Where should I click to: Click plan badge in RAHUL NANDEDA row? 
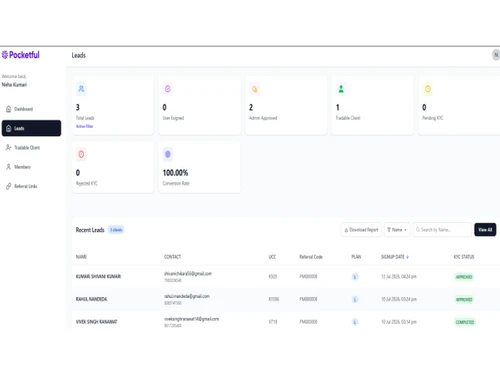coord(355,299)
